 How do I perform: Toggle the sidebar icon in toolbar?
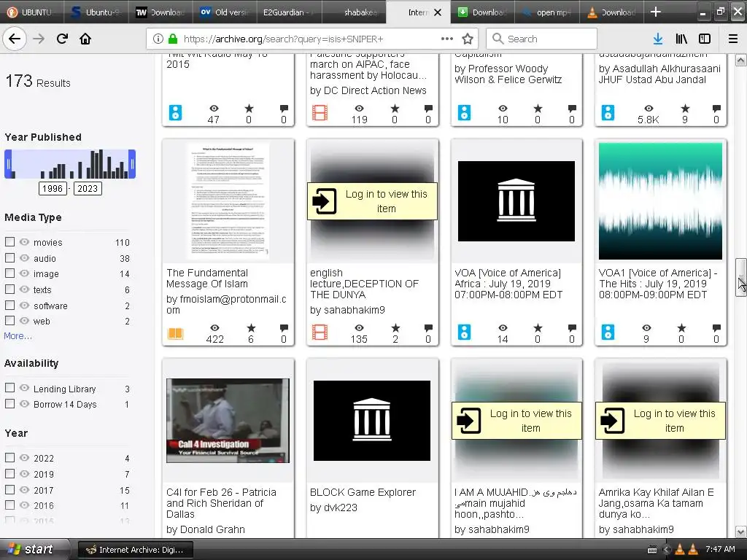(705, 39)
